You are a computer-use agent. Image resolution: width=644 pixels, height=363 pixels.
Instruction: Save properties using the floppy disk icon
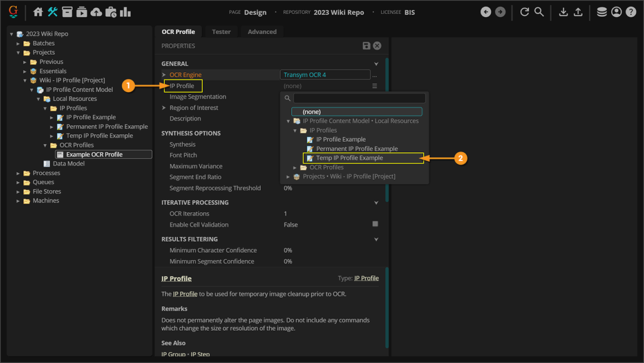point(366,46)
